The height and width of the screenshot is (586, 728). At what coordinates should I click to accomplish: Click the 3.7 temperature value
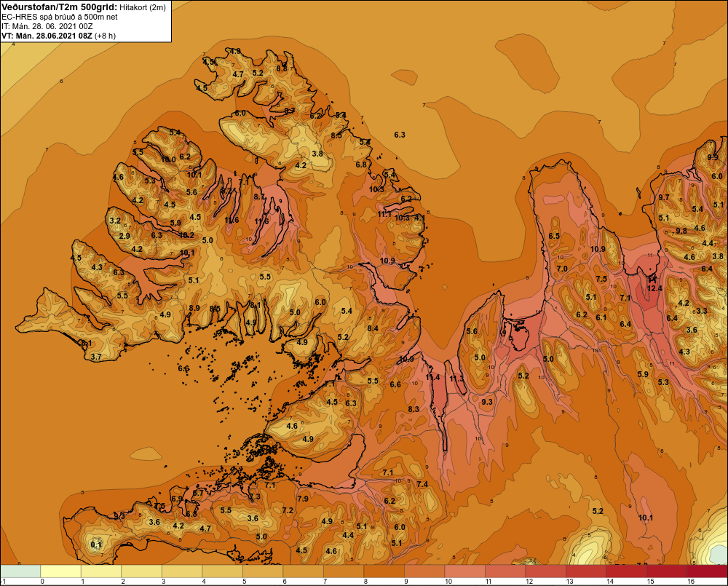[96, 357]
